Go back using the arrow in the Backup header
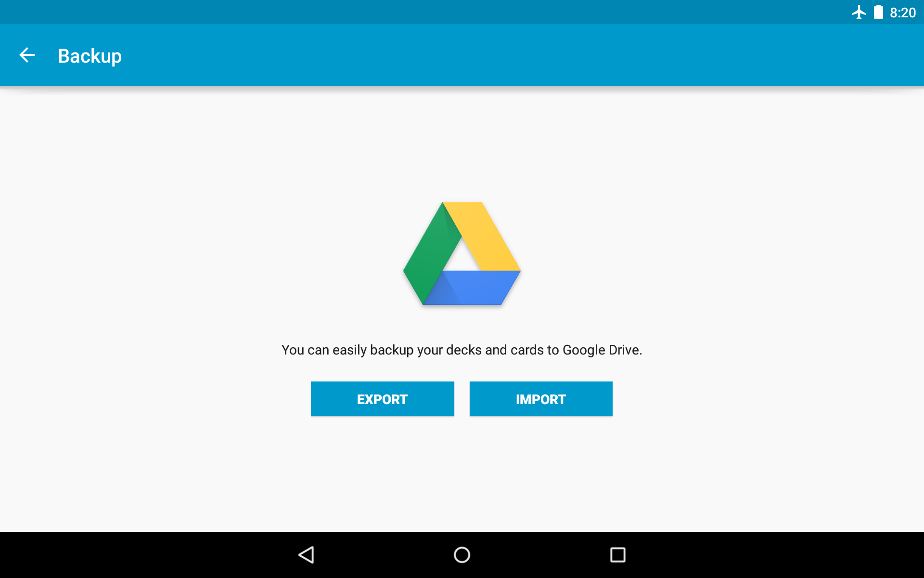Screen dimensions: 924x578 coord(27,55)
